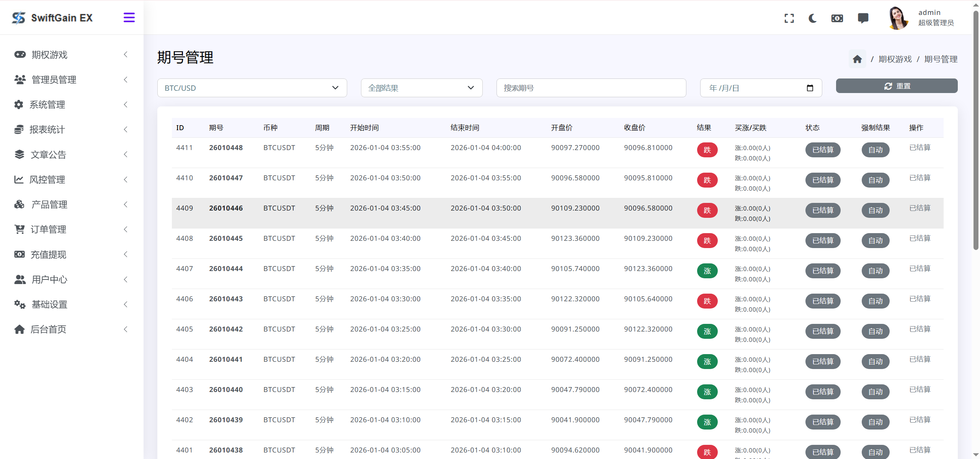The image size is (980, 459).
Task: Open the 全部结果 results filter dropdown
Action: coord(421,88)
